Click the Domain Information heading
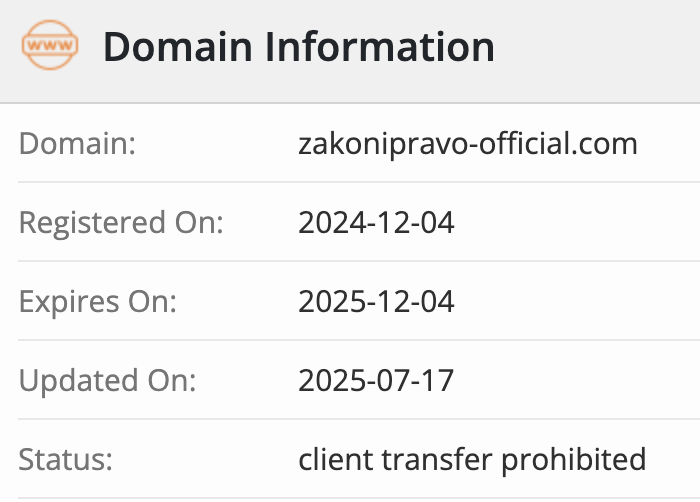 point(299,46)
